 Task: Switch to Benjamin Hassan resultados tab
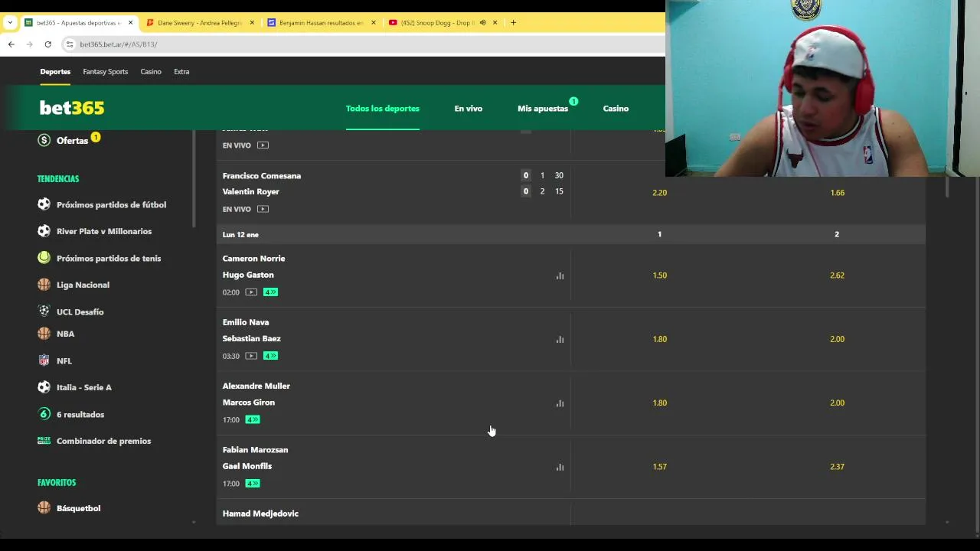click(x=320, y=23)
